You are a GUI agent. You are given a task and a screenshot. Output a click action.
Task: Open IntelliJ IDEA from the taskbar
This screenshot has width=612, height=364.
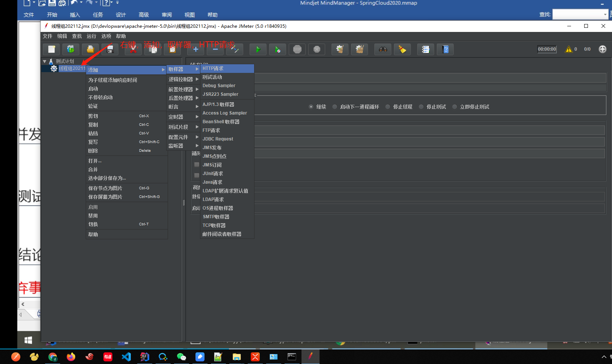pyautogui.click(x=145, y=356)
